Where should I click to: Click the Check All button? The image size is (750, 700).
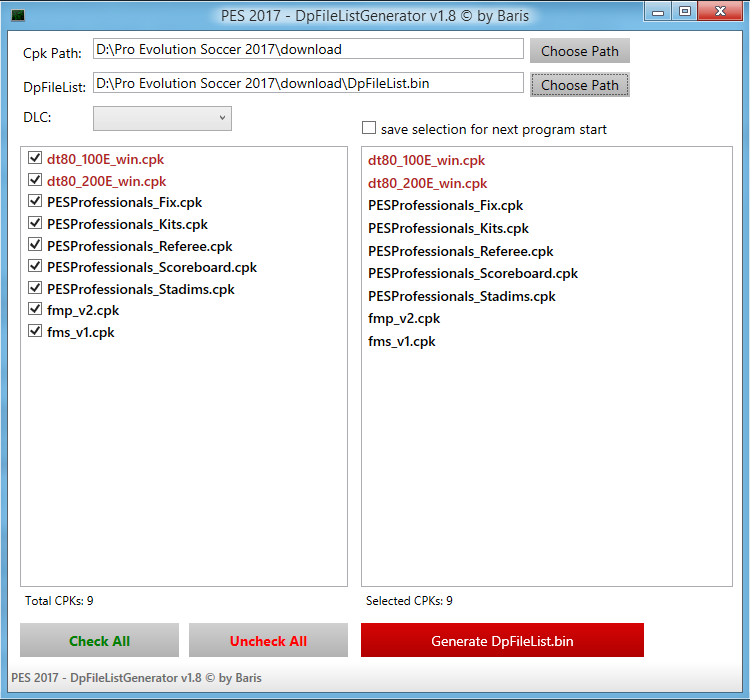coord(99,640)
